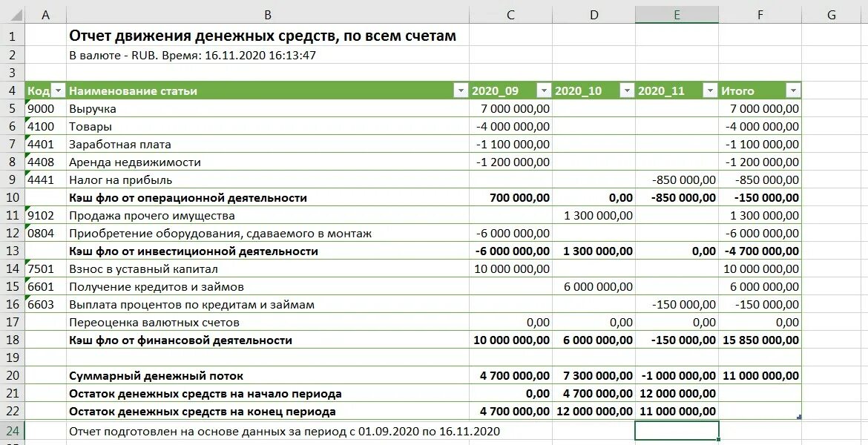
Task: Select 'Кэш фло от операционной деятельности' cell
Action: pyautogui.click(x=268, y=197)
